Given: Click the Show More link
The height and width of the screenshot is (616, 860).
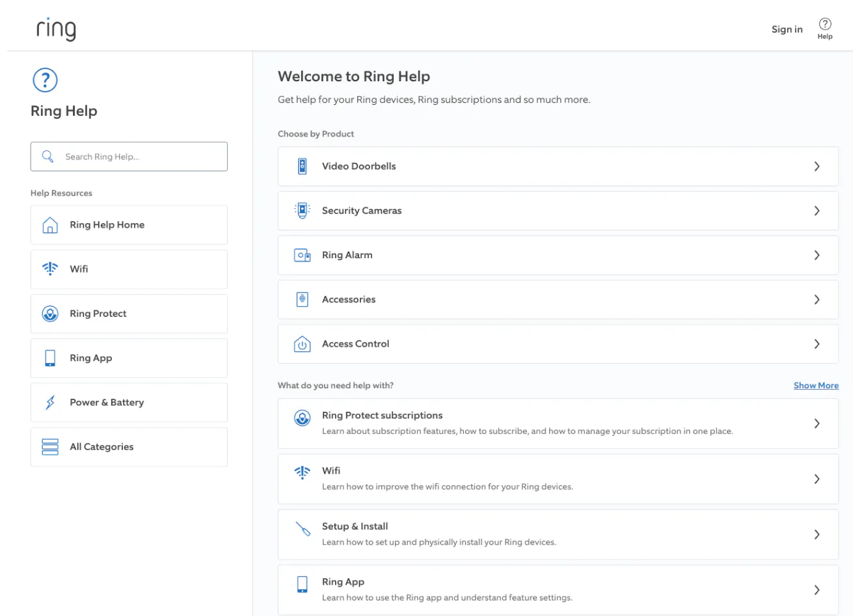Looking at the screenshot, I should (x=816, y=386).
